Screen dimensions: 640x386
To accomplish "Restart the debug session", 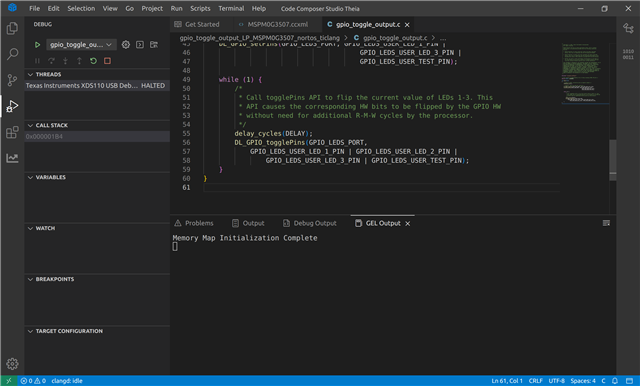I will click(93, 61).
